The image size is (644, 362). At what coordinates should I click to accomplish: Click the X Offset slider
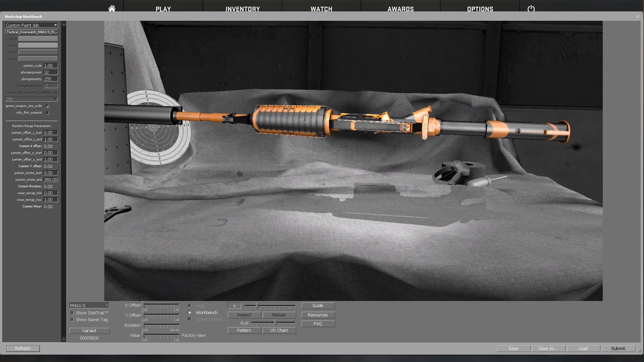[x=161, y=305]
